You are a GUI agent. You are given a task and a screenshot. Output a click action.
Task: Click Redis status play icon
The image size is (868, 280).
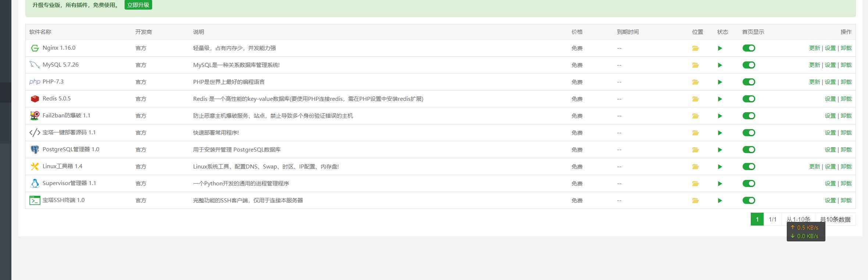tap(720, 99)
